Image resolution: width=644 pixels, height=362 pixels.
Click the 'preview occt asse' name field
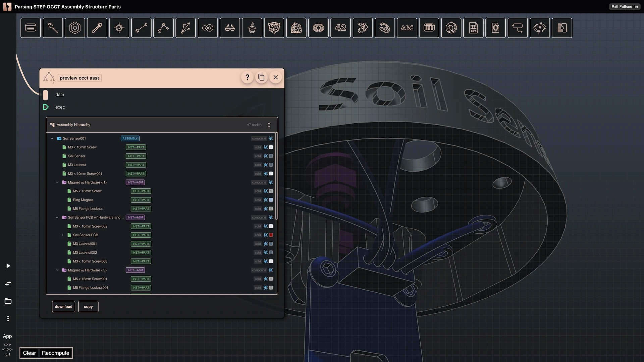(79, 78)
